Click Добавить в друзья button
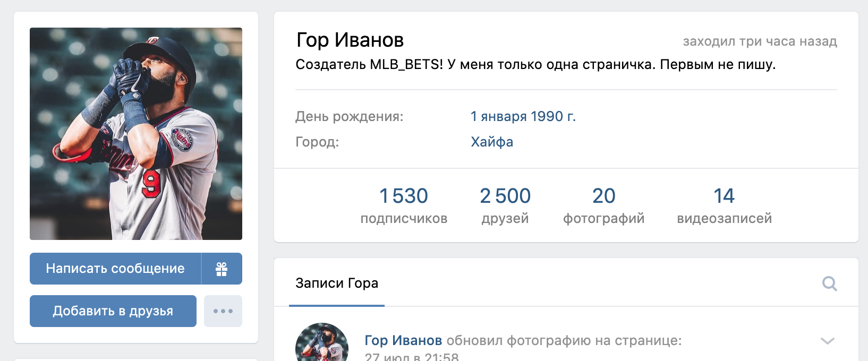Image resolution: width=868 pixels, height=361 pixels. coord(113,311)
